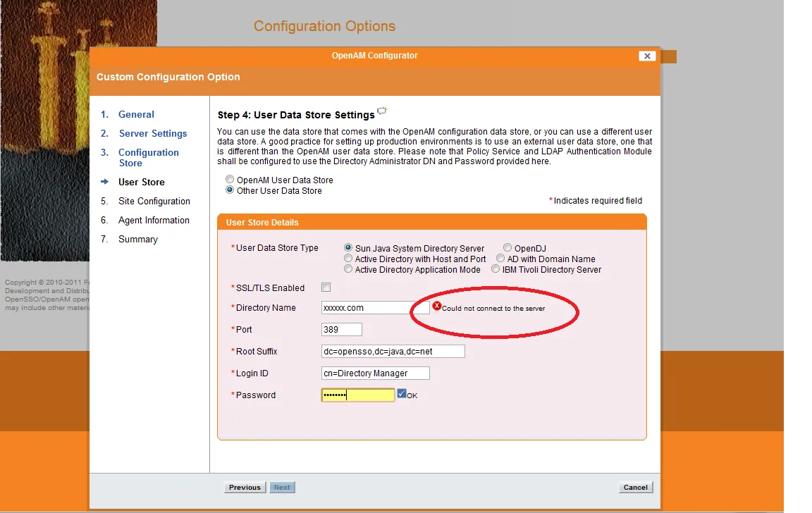Click the Root Suffix input field
The height and width of the screenshot is (513, 812).
click(393, 352)
